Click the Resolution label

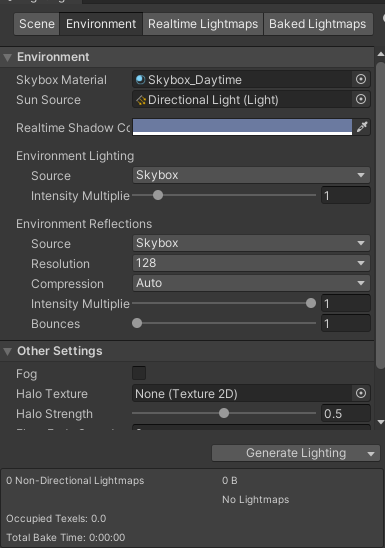tap(60, 264)
